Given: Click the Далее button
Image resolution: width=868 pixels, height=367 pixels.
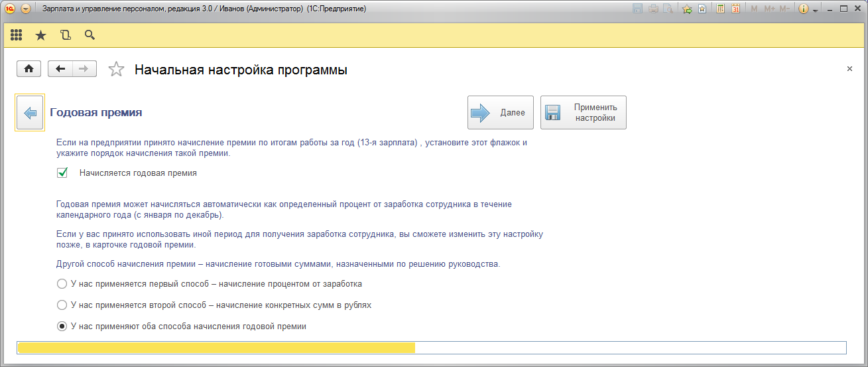Looking at the screenshot, I should point(501,113).
